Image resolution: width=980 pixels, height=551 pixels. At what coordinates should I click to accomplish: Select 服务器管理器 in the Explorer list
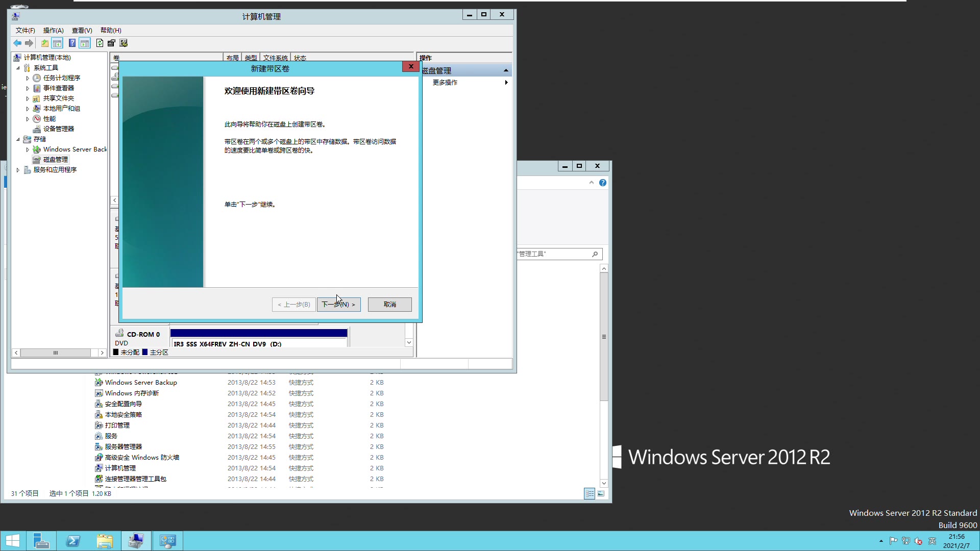tap(124, 447)
